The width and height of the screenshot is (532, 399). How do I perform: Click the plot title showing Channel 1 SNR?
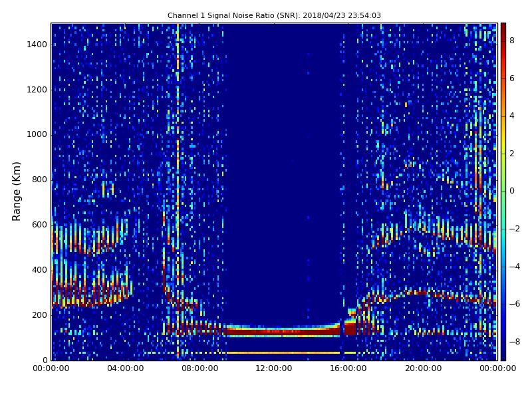click(x=274, y=15)
